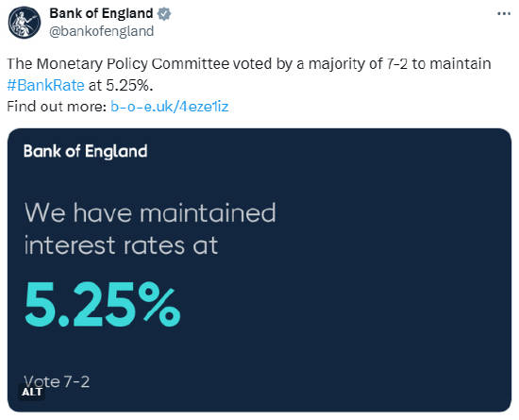
Task: Click the blue verified badge icon
Action: click(164, 14)
